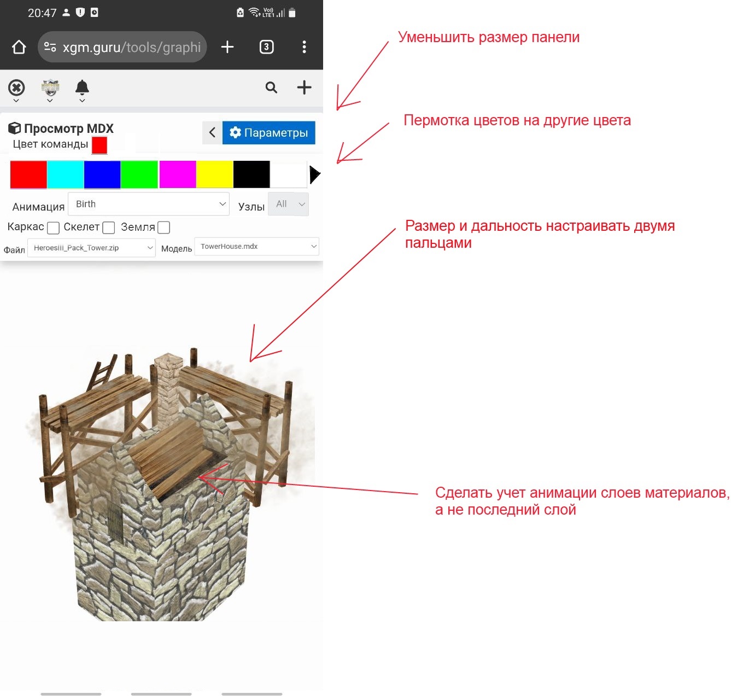Select the blue team color
Image resolution: width=731 pixels, height=700 pixels.
pyautogui.click(x=102, y=174)
